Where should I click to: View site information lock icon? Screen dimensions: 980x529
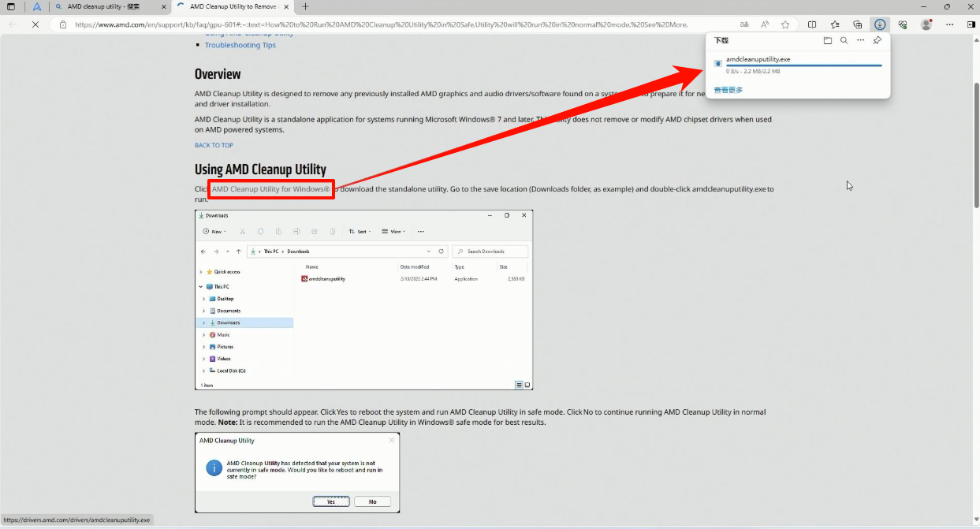coord(63,24)
